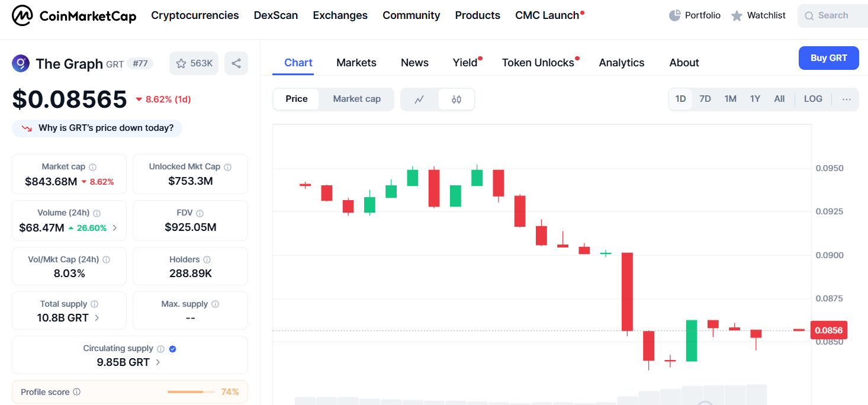Image resolution: width=868 pixels, height=405 pixels.
Task: Click the Watchlist star icon
Action: 737,16
